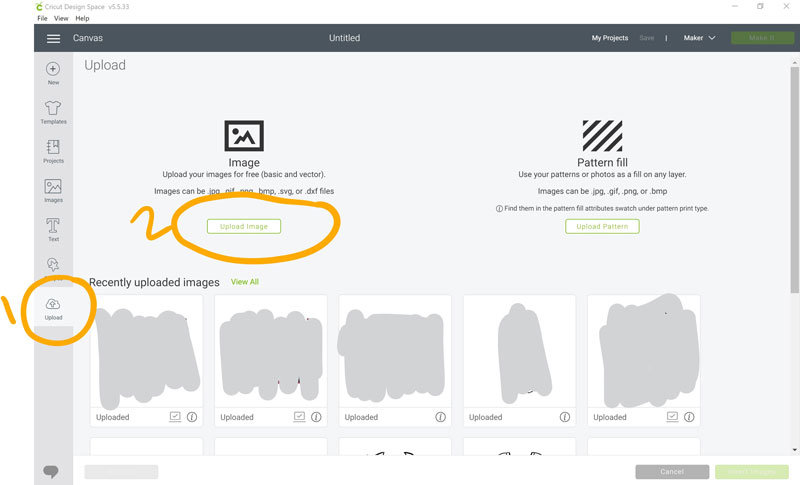Open the Templates panel
This screenshot has width=800, height=485.
(x=53, y=112)
